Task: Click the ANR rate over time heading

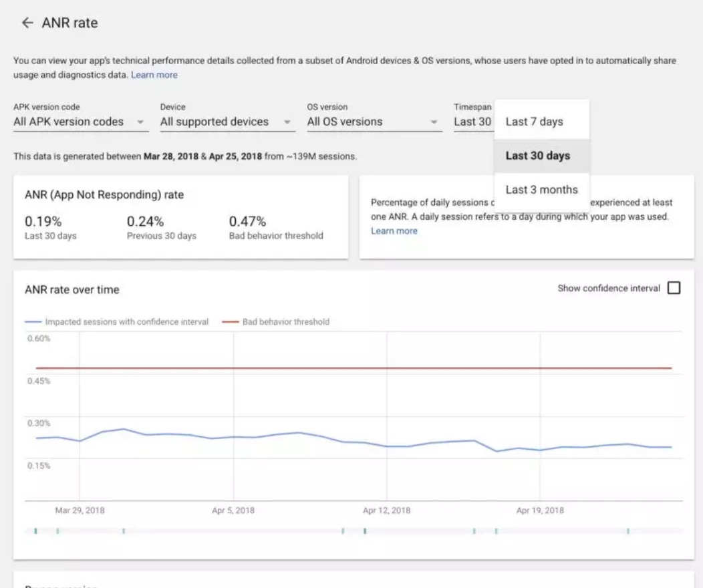Action: pyautogui.click(x=72, y=290)
